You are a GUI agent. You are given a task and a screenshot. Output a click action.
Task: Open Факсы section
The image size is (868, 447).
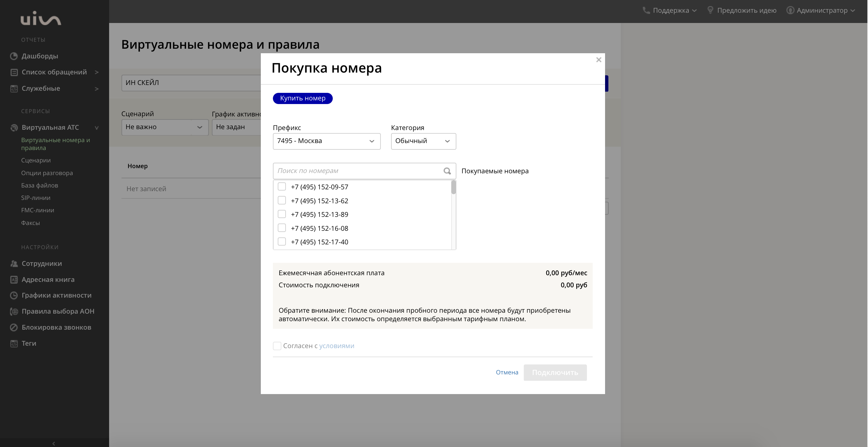30,223
